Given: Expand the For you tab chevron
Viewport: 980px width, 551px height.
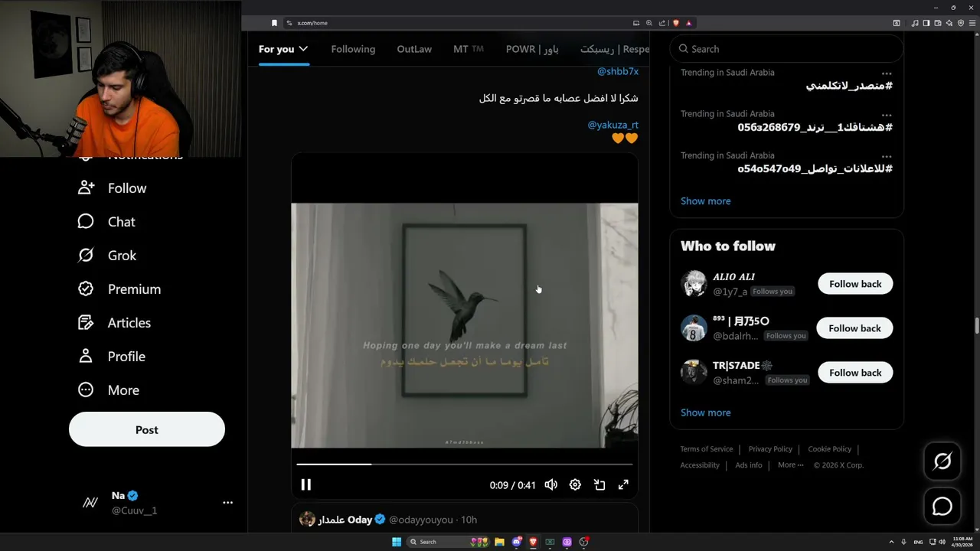Looking at the screenshot, I should (x=303, y=49).
